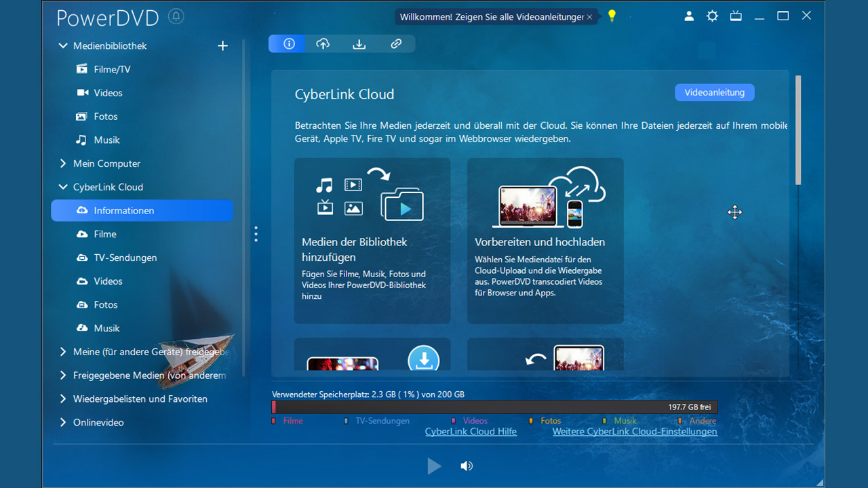Image resolution: width=868 pixels, height=488 pixels.
Task: Click the lightbulb tips icon
Action: tap(612, 16)
